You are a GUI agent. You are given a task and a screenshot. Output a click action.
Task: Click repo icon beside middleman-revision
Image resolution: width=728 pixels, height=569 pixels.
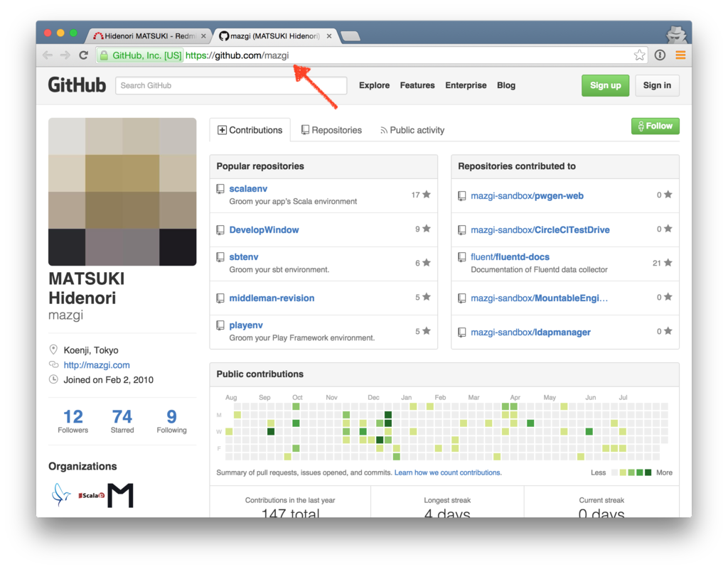pos(220,298)
